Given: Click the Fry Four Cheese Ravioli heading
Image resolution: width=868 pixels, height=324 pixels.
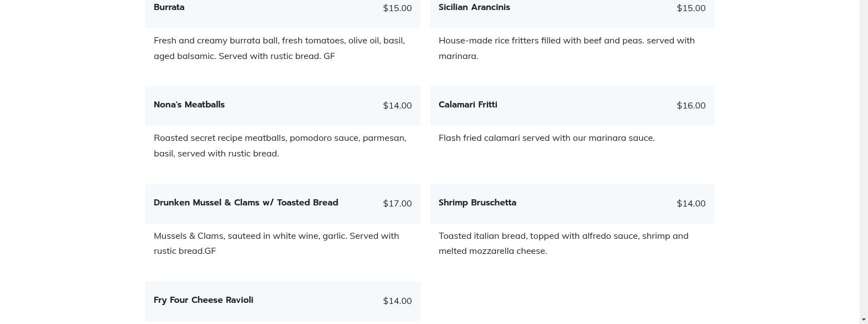Looking at the screenshot, I should 204,300.
